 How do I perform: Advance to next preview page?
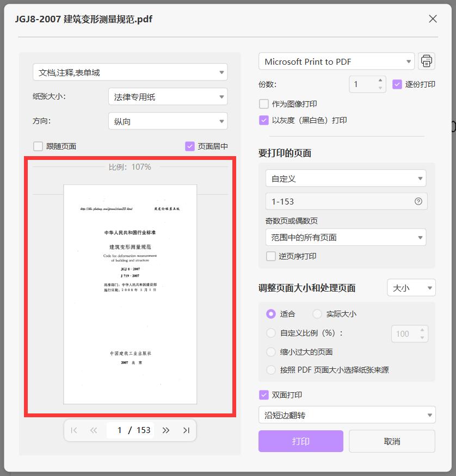[x=166, y=430]
